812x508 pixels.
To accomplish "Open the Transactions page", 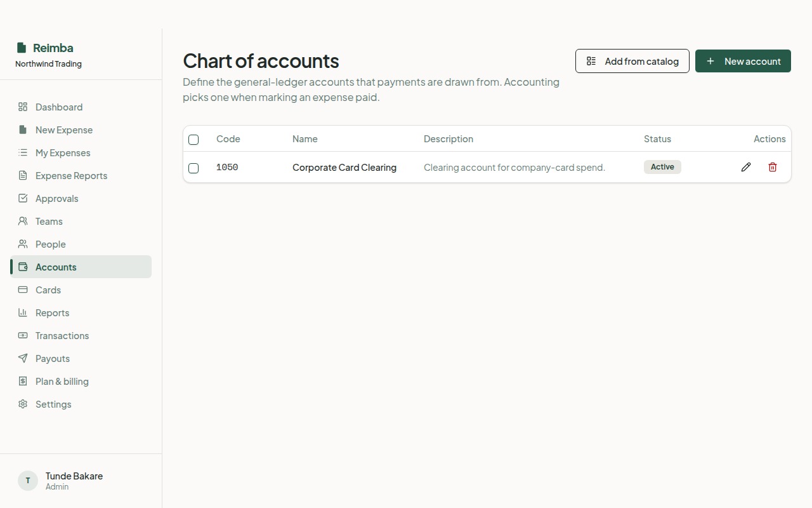I will pyautogui.click(x=81, y=335).
